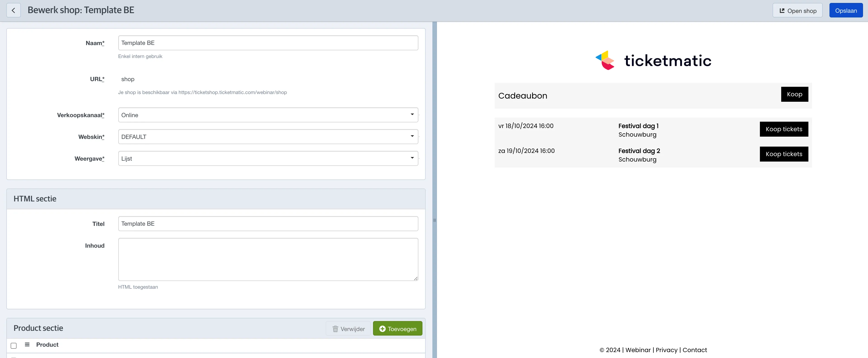Click Koop tickets for Festival dag 1

pyautogui.click(x=784, y=129)
